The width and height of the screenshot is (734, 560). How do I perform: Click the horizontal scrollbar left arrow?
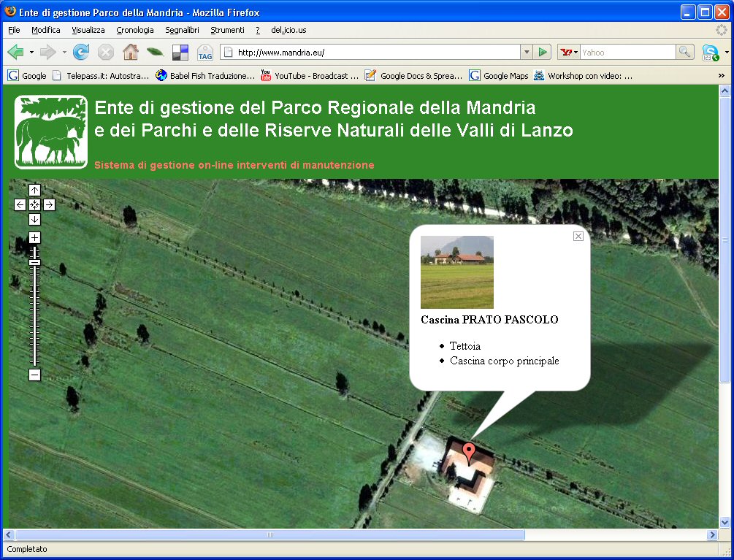pos(9,534)
